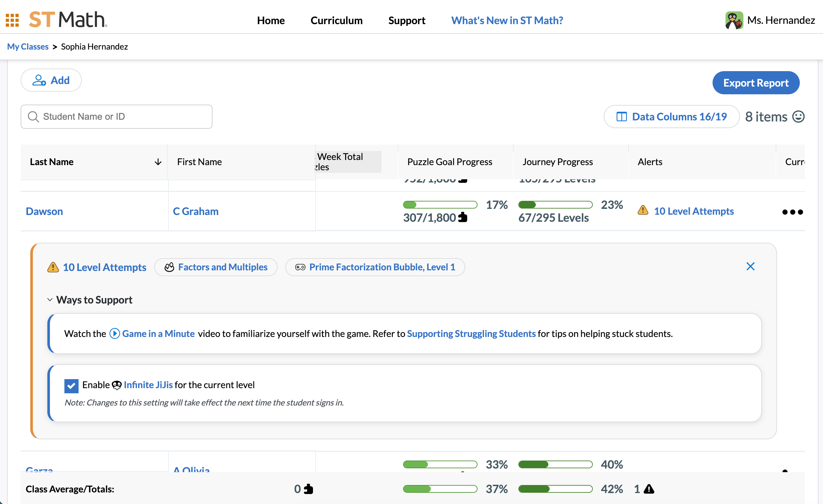Click the Prime Factorization Bubble game chip
This screenshot has height=504, width=823.
click(375, 267)
